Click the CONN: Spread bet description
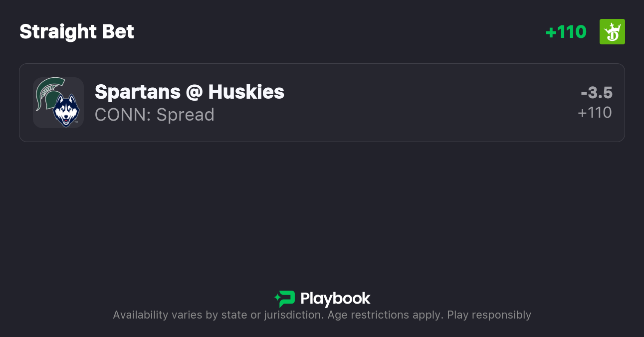644x337 pixels. 154,115
